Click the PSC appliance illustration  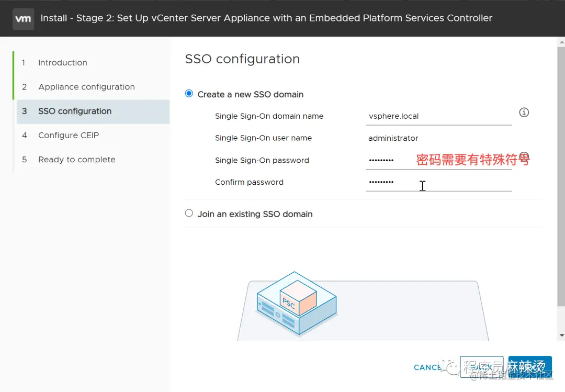pyautogui.click(x=297, y=303)
